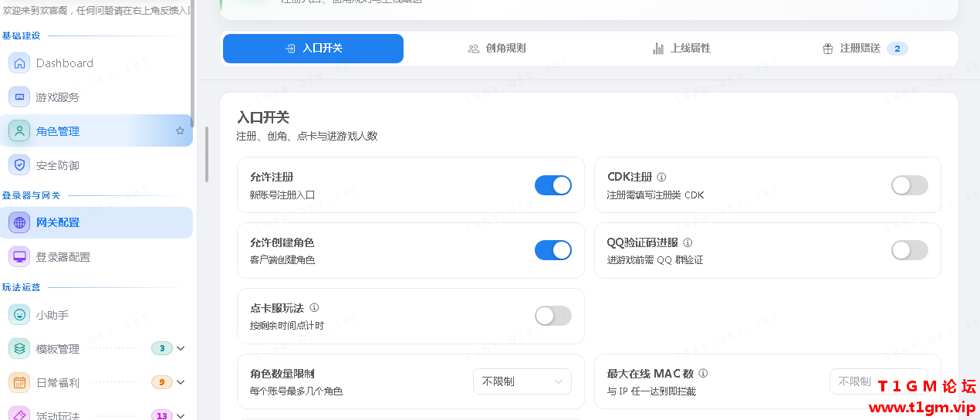Click the info icon beside CDK注册
Image resolution: width=980 pixels, height=420 pixels.
coord(661,177)
